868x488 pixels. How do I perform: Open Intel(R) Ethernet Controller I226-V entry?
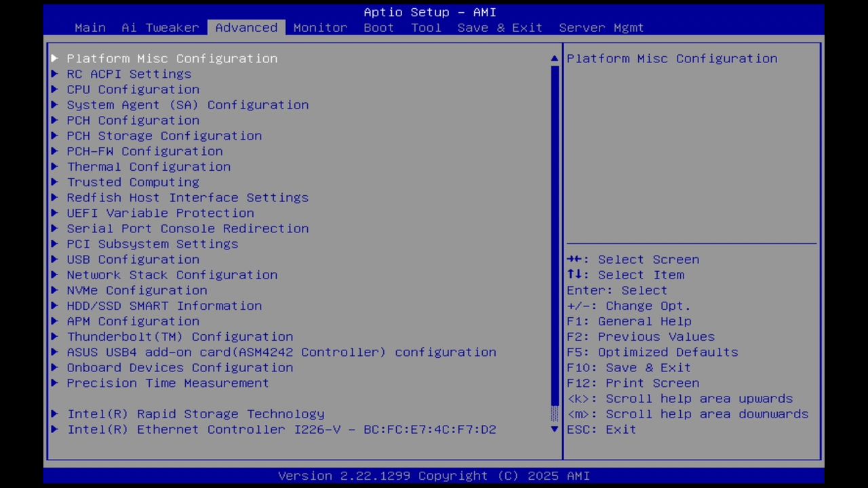281,429
